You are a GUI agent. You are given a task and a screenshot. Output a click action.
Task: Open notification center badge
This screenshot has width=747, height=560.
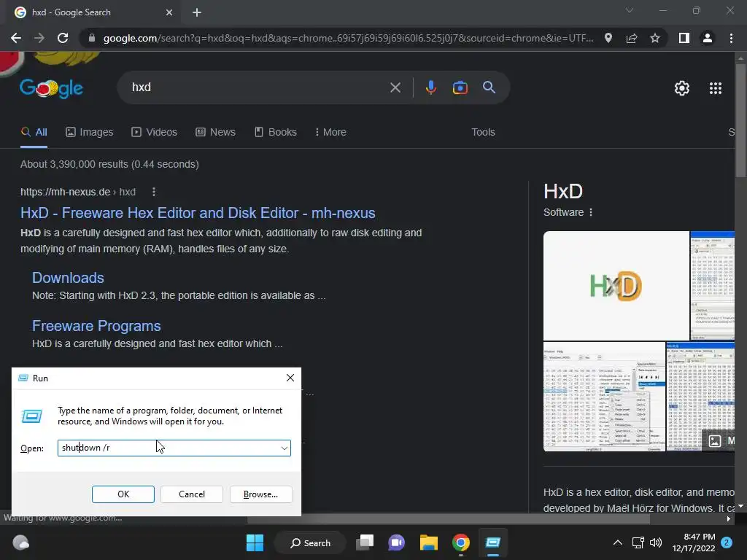click(x=727, y=542)
